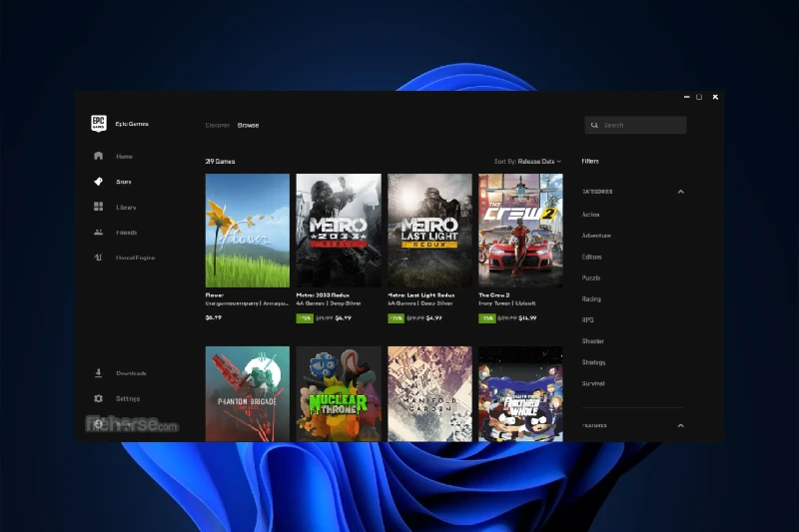799x532 pixels.
Task: Click the Epic Games logo icon
Action: [x=98, y=124]
